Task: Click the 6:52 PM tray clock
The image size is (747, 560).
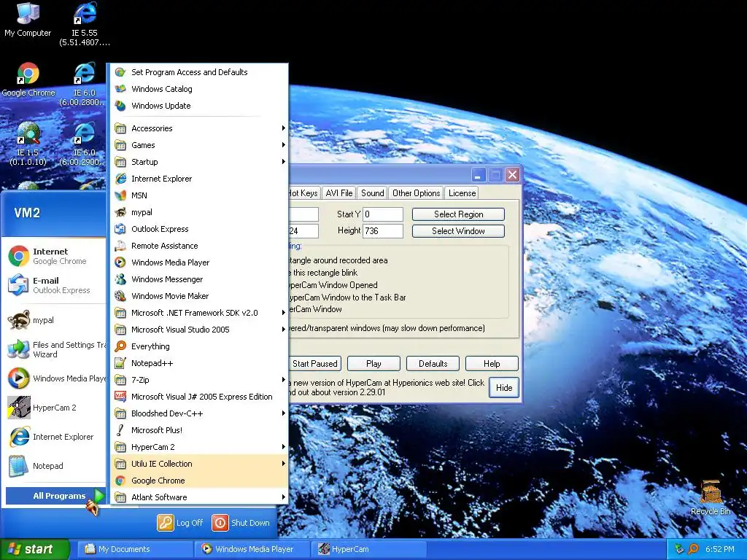Action: (x=719, y=549)
